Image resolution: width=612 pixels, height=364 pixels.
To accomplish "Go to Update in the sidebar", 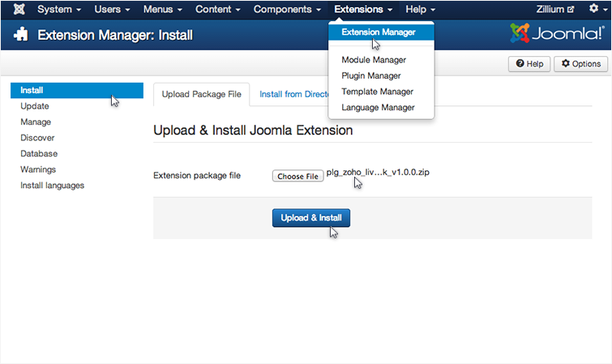I will pos(35,106).
